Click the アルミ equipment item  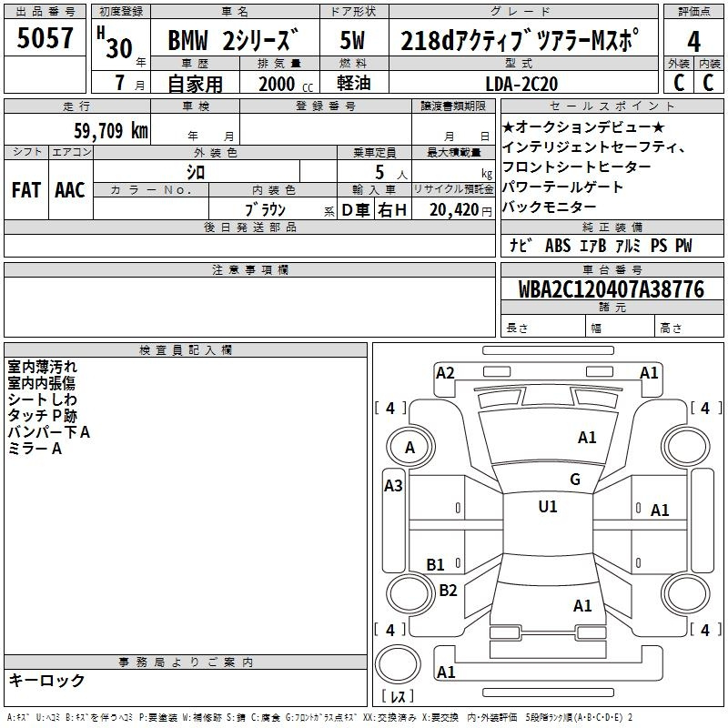[x=628, y=246]
